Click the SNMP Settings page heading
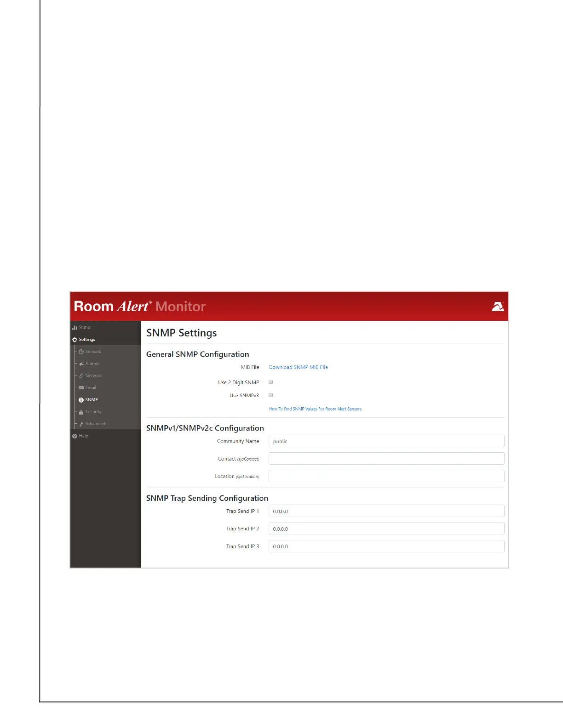This screenshot has height=728, width=563. click(x=181, y=333)
